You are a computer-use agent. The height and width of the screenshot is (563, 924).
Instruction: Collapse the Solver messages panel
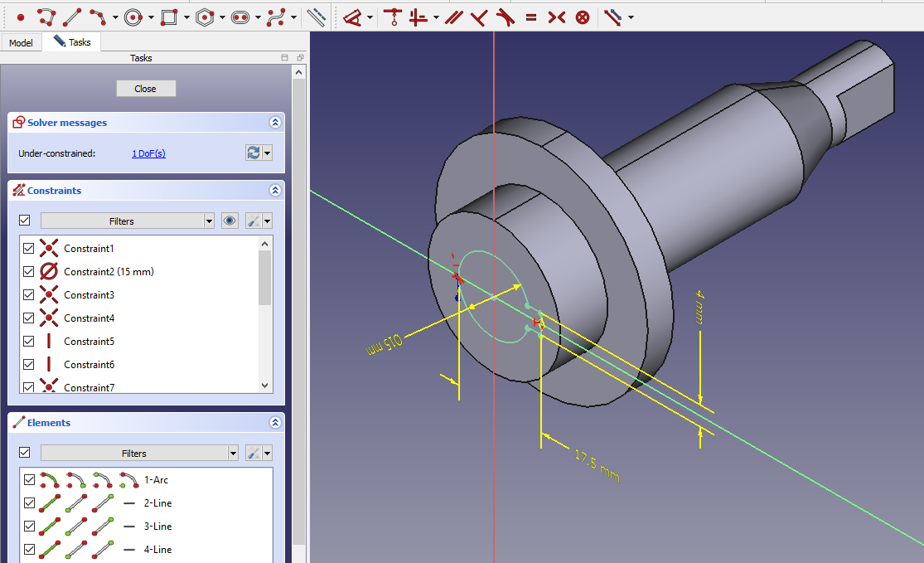[275, 123]
